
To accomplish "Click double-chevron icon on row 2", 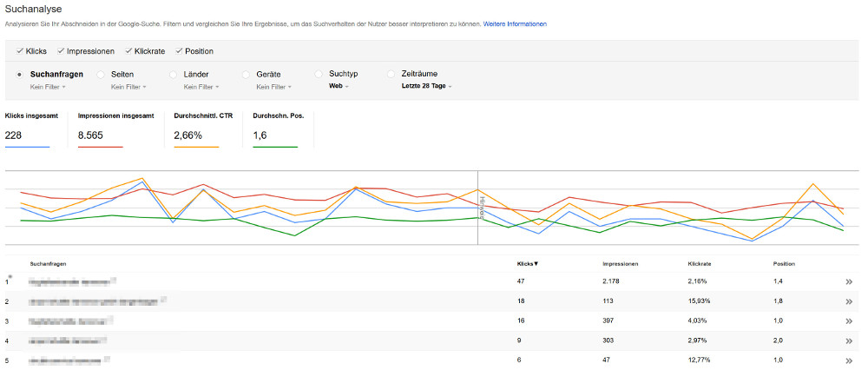I will (x=849, y=301).
